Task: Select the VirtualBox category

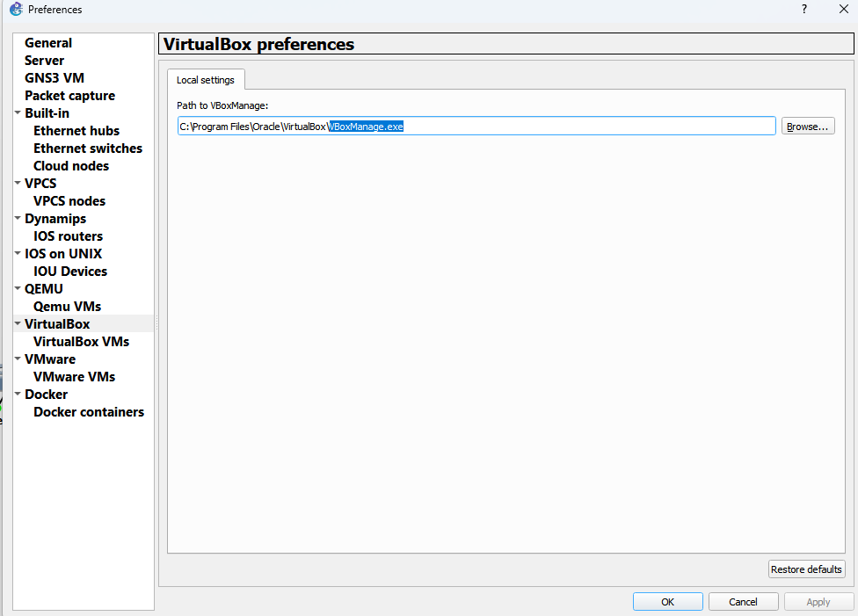Action: (57, 323)
